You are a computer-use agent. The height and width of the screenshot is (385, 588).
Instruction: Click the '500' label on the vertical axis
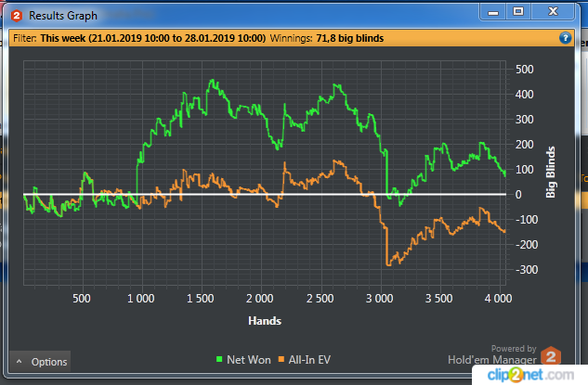point(524,70)
